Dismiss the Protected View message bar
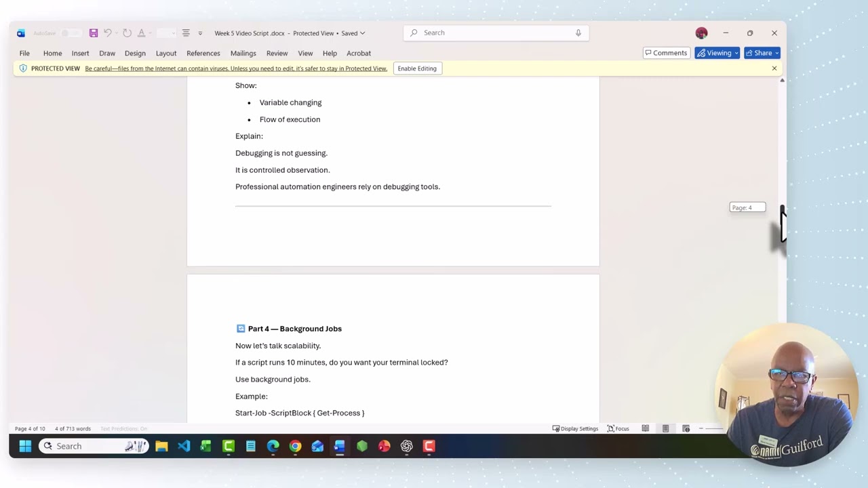 (x=774, y=68)
